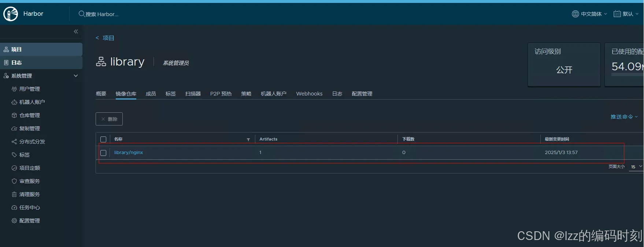Collapse the sidebar with double-chevron icon
This screenshot has height=247, width=644.
point(76,31)
